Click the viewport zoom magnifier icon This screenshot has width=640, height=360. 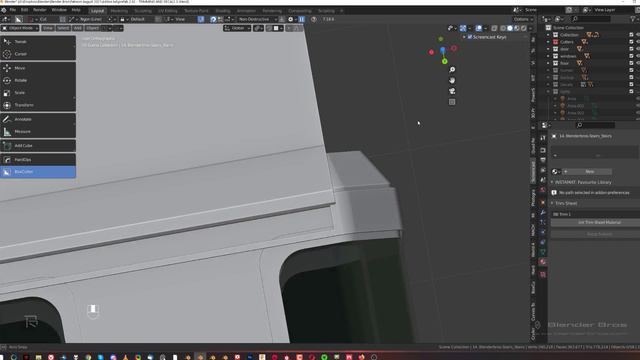point(452,70)
